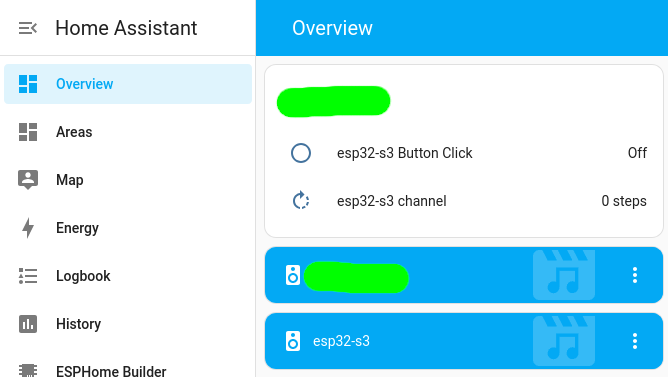This screenshot has height=377, width=668.
Task: Click the Energy lightning bolt icon
Action: pos(28,228)
